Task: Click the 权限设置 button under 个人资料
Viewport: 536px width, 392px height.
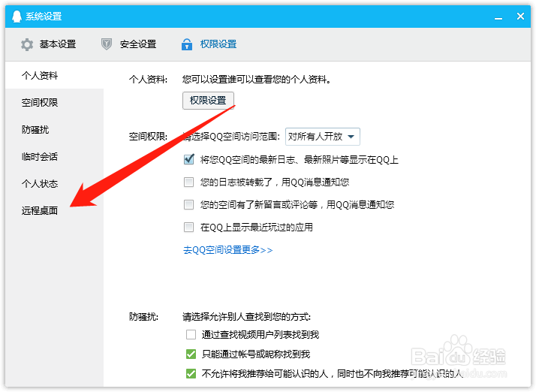Action: (208, 101)
